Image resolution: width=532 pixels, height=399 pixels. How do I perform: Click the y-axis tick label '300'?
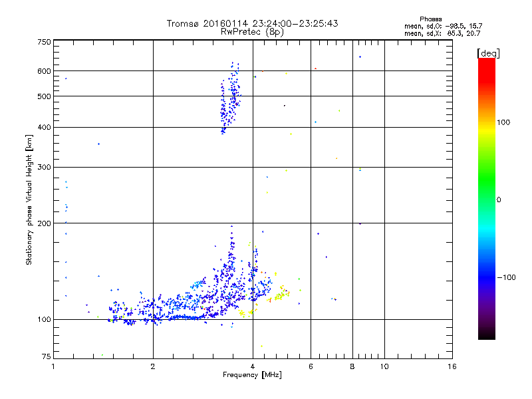(44, 167)
